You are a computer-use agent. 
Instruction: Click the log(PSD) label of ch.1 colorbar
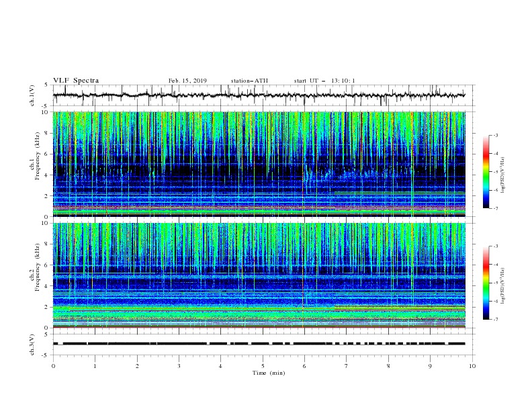(x=502, y=175)
